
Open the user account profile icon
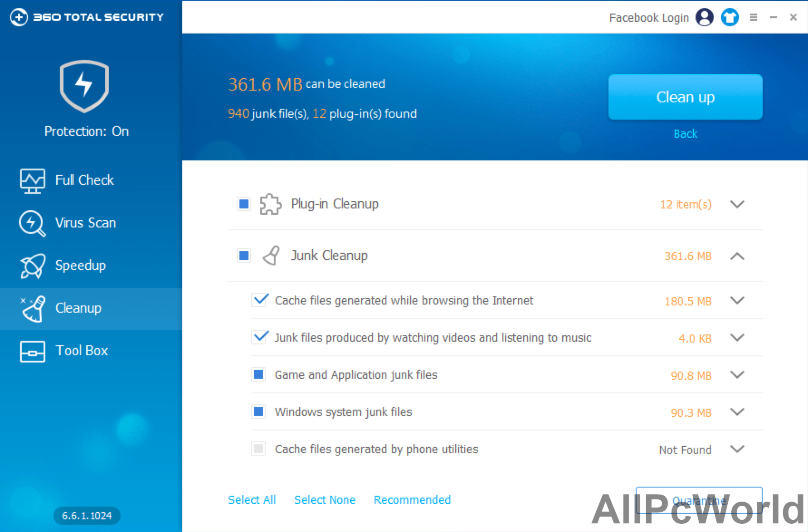click(x=705, y=17)
